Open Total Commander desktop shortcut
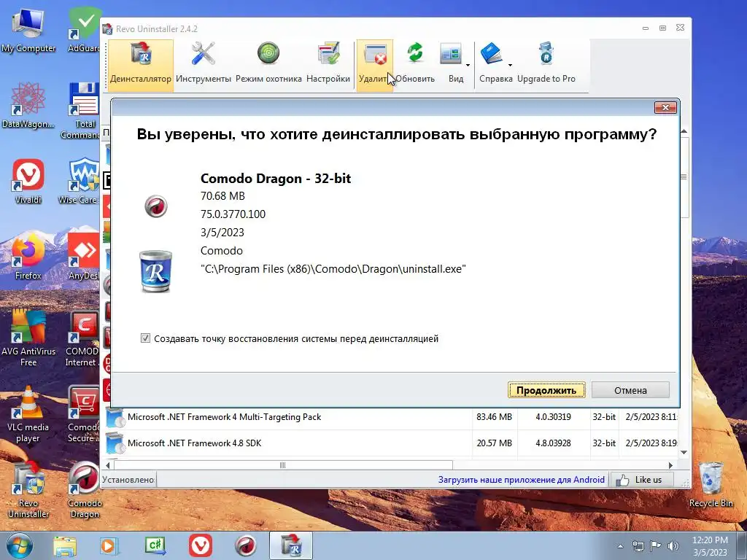Image resolution: width=747 pixels, height=560 pixels. point(82,111)
